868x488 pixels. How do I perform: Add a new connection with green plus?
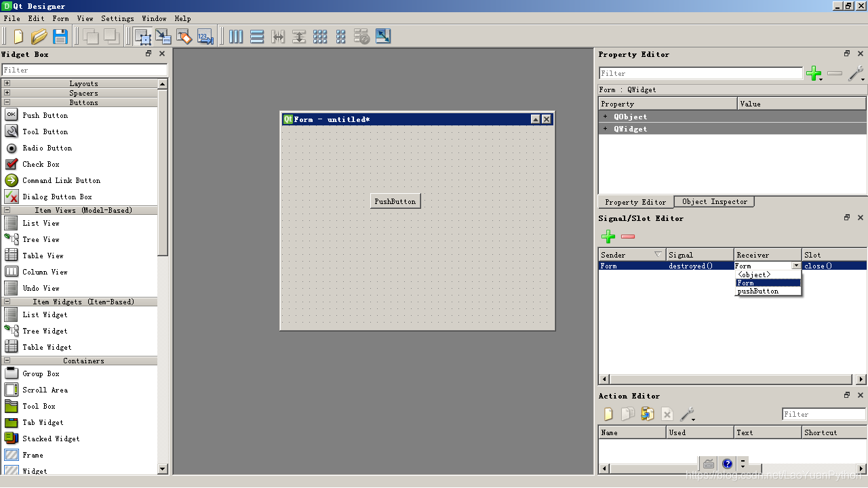(608, 237)
